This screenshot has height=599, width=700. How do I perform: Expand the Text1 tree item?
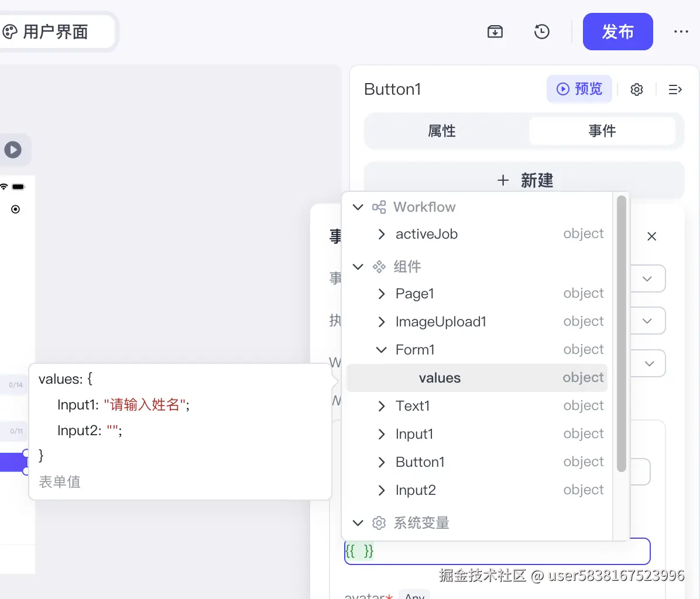pyautogui.click(x=381, y=406)
